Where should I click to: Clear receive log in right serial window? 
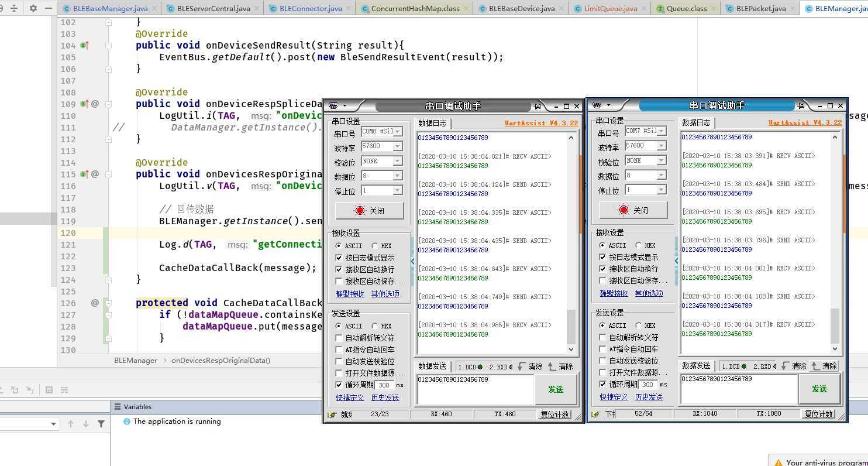[x=793, y=366]
